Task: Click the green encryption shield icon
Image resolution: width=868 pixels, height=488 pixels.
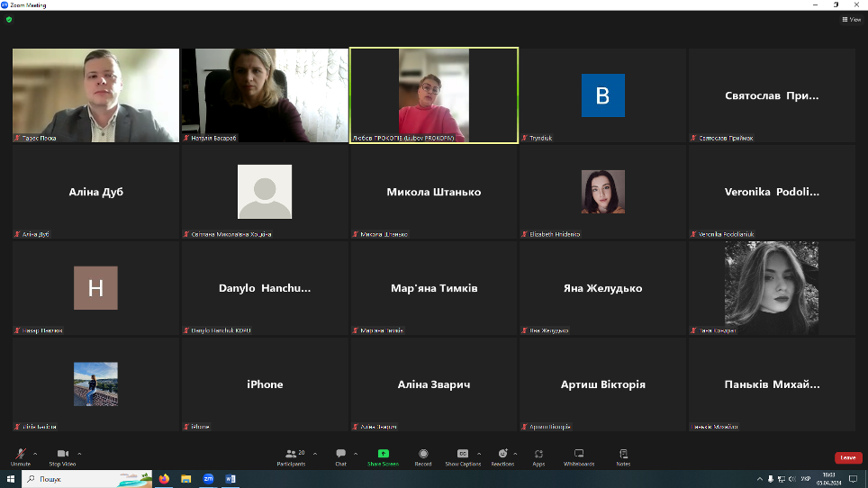Action: pos(9,19)
